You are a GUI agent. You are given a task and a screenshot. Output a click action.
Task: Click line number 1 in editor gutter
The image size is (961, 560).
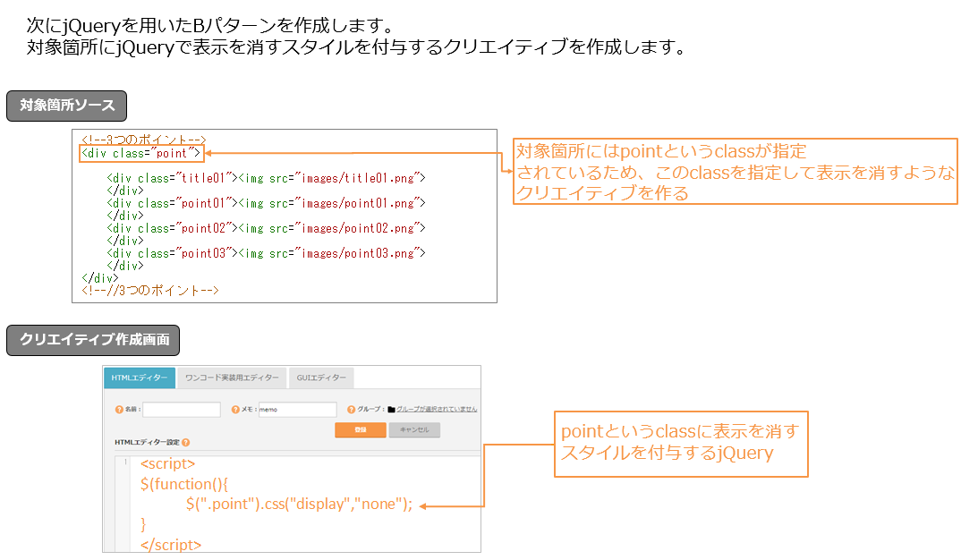(x=125, y=462)
